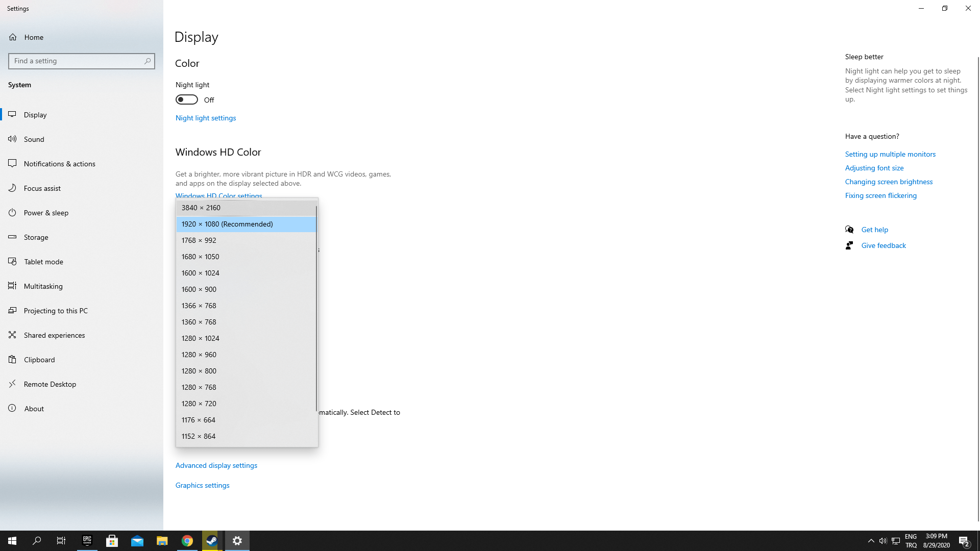Open Tablet mode settings
The image size is (980, 551).
click(43, 262)
